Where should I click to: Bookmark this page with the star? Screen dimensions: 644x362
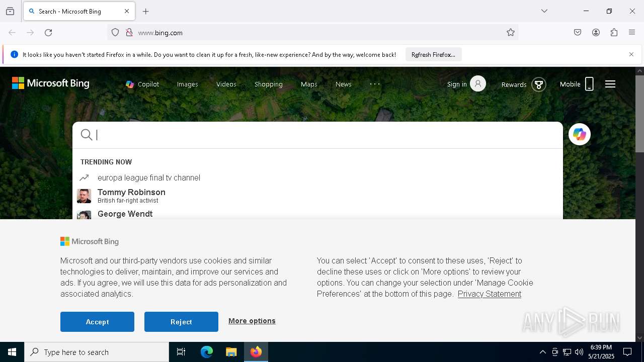(511, 33)
